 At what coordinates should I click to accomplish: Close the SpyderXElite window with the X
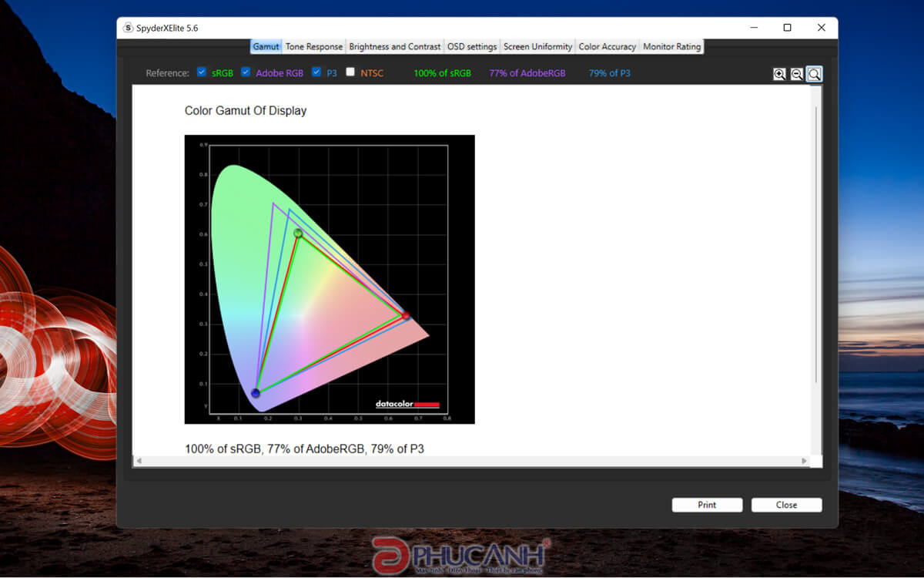(822, 28)
